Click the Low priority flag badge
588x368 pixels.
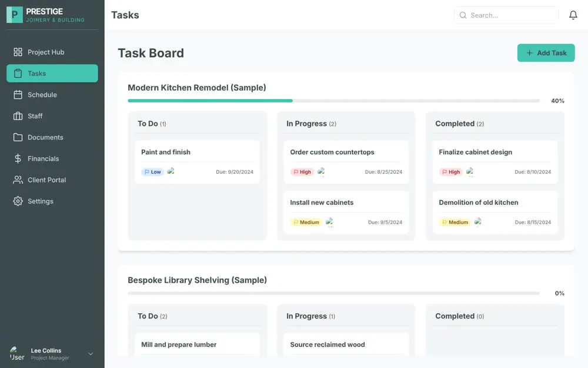pos(153,172)
